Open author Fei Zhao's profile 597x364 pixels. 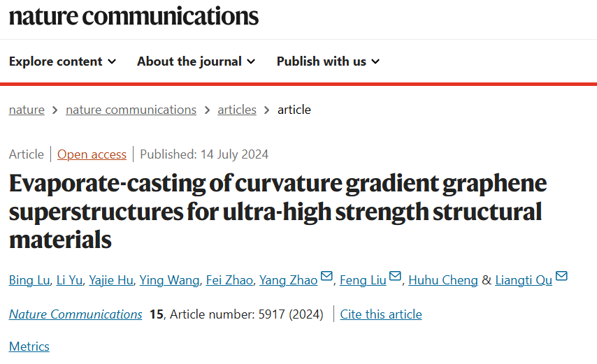(229, 280)
